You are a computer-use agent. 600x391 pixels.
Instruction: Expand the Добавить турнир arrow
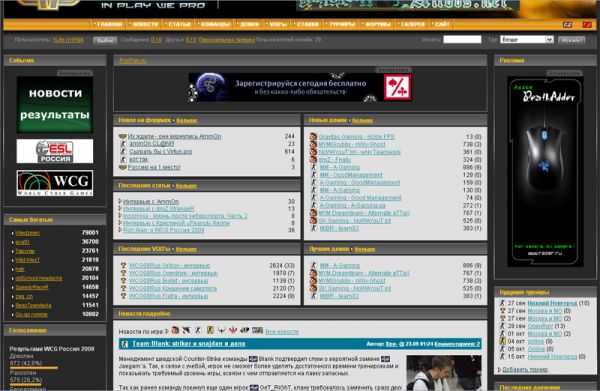500,370
